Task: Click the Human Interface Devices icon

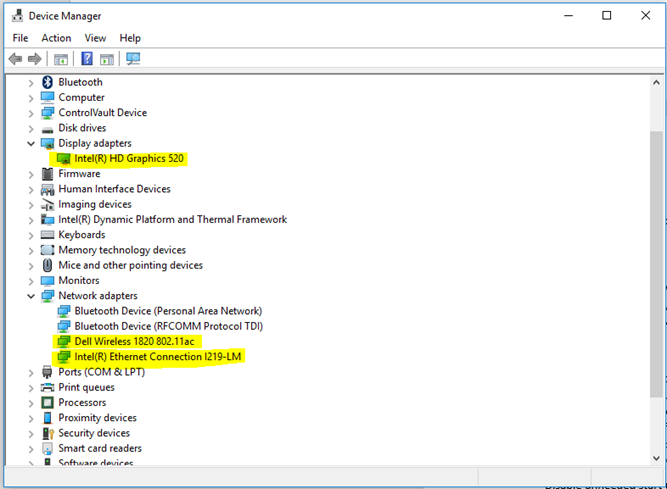Action: [x=47, y=189]
